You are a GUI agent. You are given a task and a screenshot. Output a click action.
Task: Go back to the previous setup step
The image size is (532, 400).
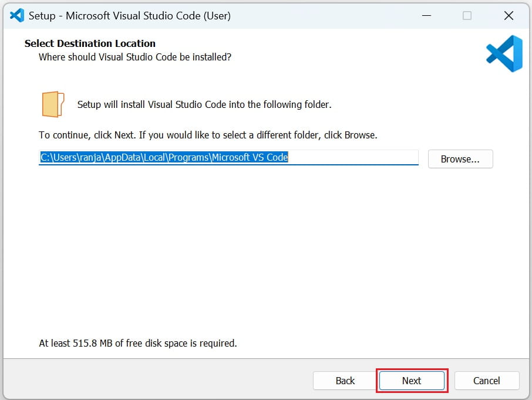tap(344, 381)
